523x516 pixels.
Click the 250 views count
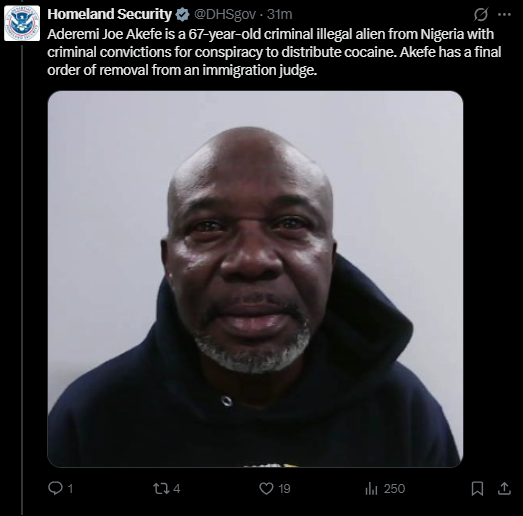tap(394, 489)
